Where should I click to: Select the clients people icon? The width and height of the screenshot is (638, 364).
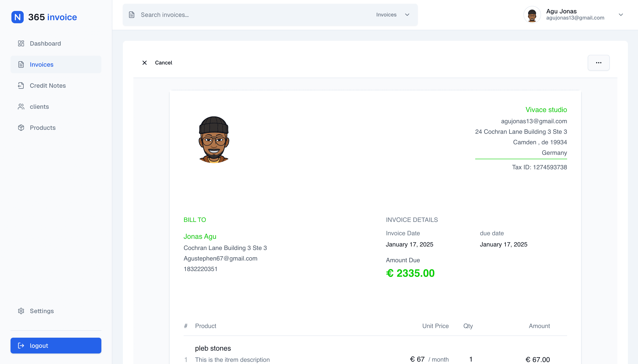point(21,107)
